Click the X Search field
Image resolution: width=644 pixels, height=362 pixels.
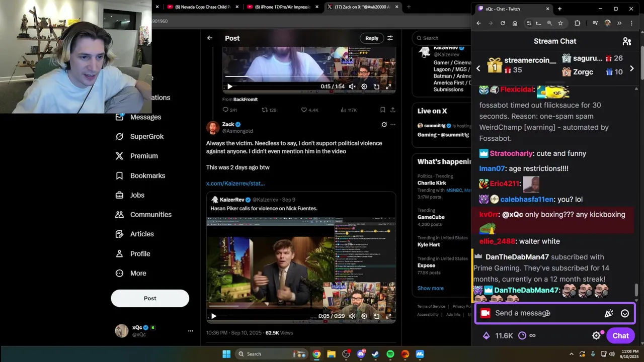[442, 38]
